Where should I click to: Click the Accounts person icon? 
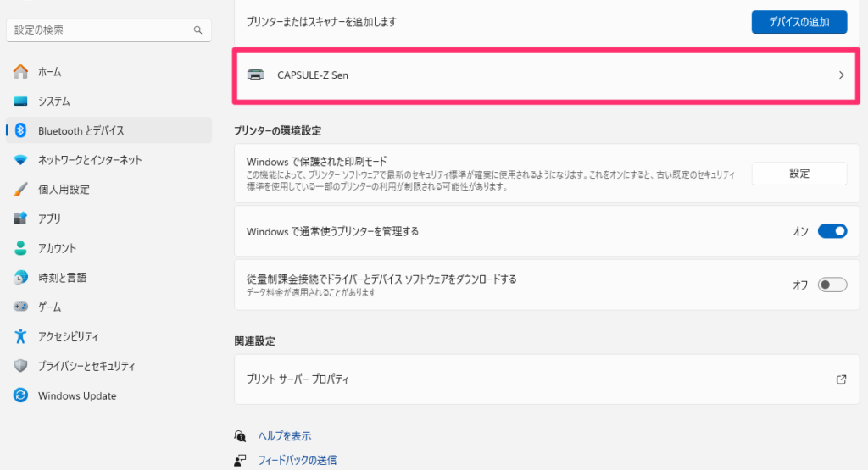pos(21,248)
